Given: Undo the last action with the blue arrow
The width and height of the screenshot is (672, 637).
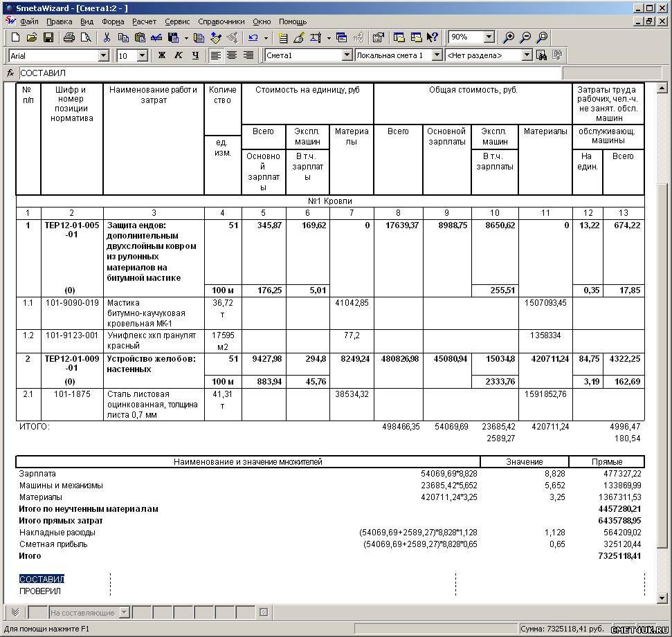Looking at the screenshot, I should pyautogui.click(x=253, y=38).
